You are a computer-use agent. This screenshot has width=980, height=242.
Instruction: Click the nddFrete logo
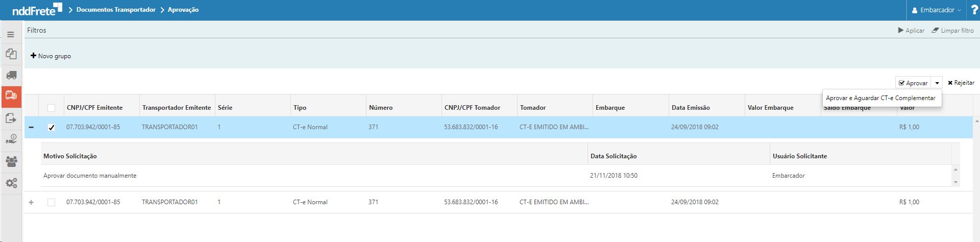point(37,9)
